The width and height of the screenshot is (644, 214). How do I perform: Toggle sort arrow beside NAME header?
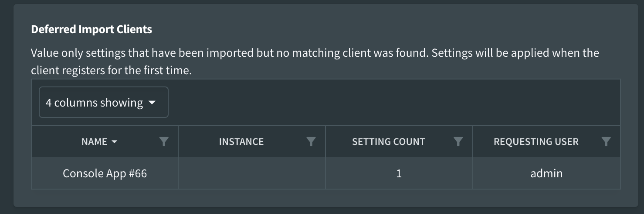115,142
